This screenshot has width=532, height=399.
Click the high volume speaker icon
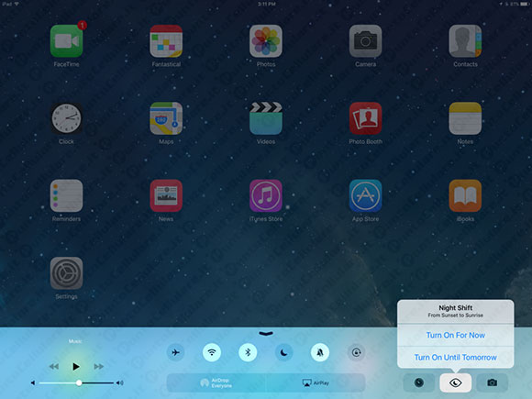pos(119,382)
